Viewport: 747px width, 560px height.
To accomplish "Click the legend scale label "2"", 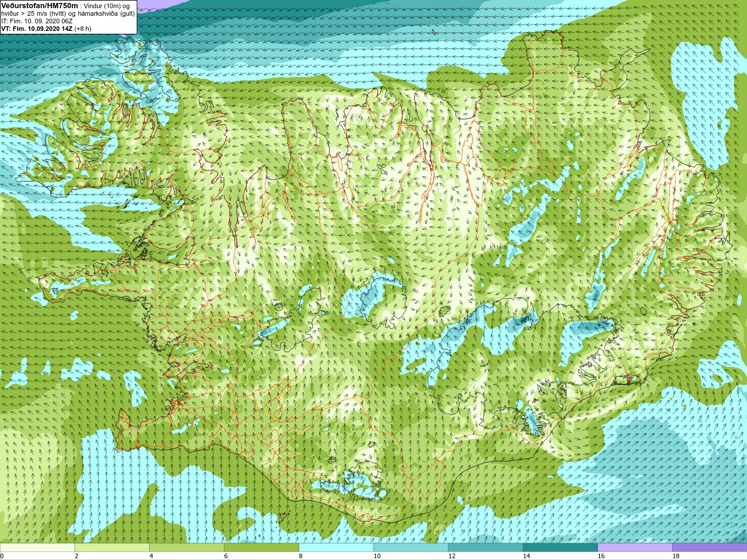I will (76, 556).
